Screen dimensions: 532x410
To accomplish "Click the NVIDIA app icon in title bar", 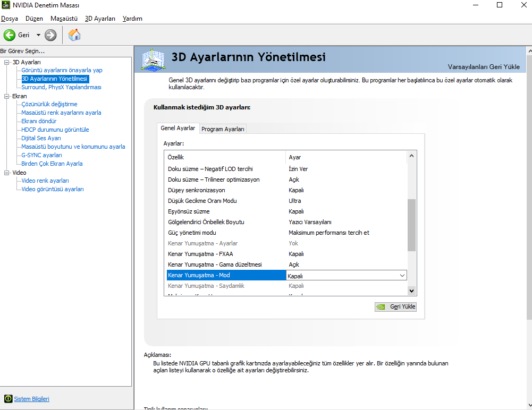I will pos(5,5).
